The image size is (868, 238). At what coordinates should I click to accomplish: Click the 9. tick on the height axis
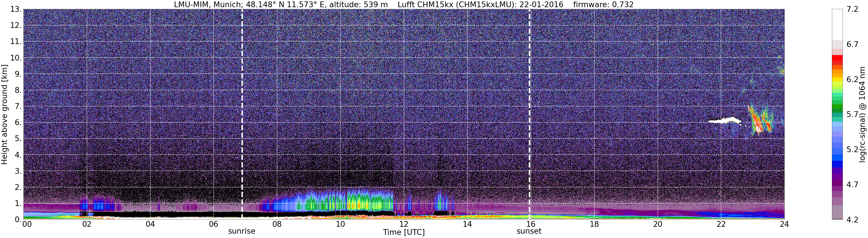click(x=18, y=74)
